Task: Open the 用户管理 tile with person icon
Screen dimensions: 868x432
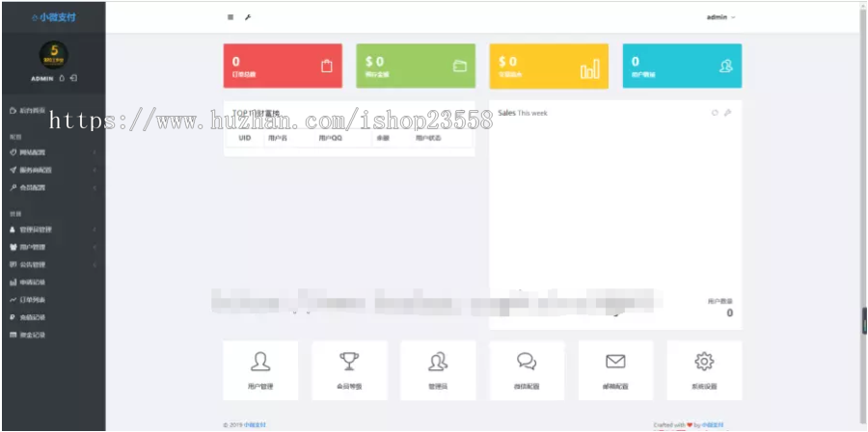Action: (260, 370)
